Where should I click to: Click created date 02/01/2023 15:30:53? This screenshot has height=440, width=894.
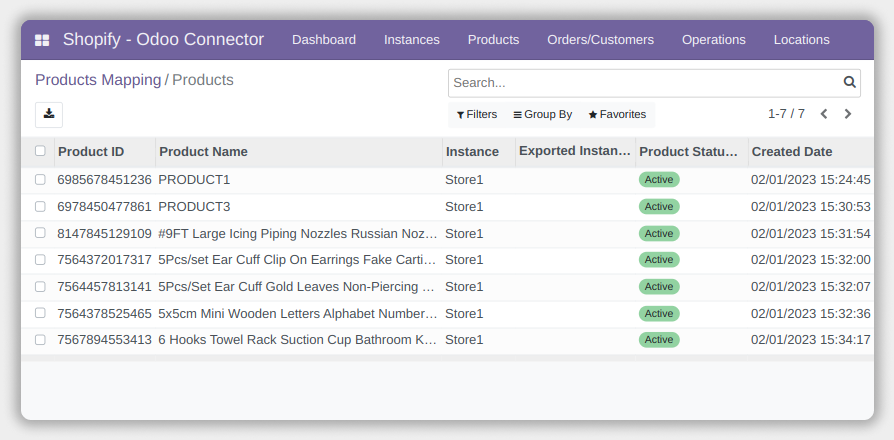[811, 207]
